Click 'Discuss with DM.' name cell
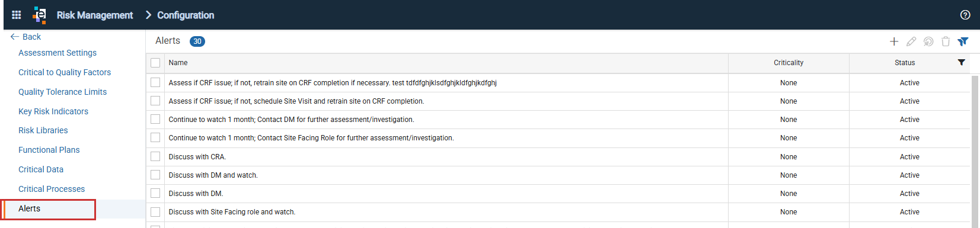This screenshot has height=228, width=980. coord(196,194)
